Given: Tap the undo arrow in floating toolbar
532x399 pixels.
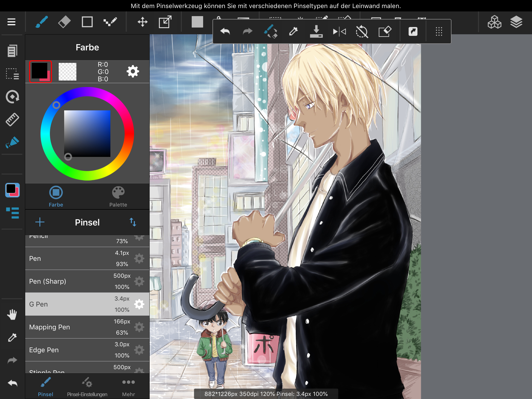Looking at the screenshot, I should point(225,32).
